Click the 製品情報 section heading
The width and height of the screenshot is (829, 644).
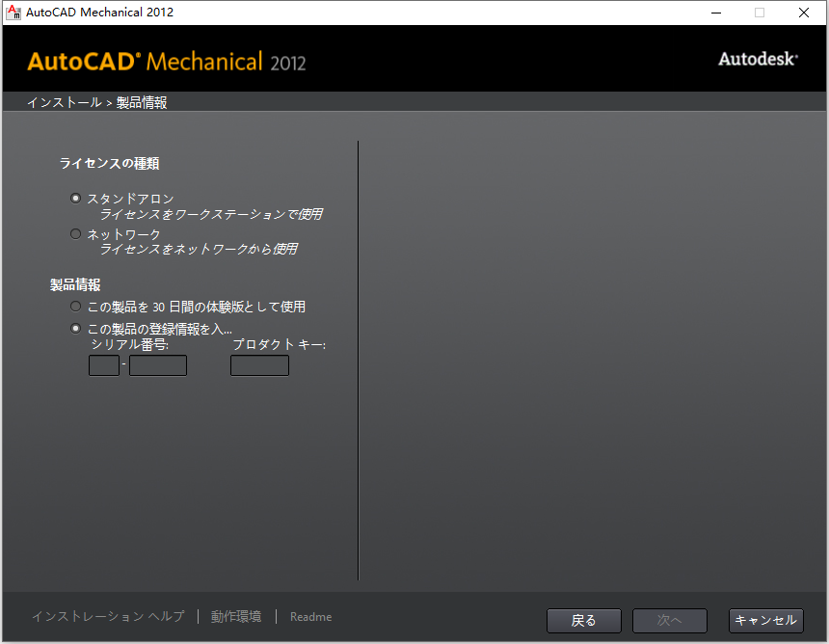(x=75, y=285)
